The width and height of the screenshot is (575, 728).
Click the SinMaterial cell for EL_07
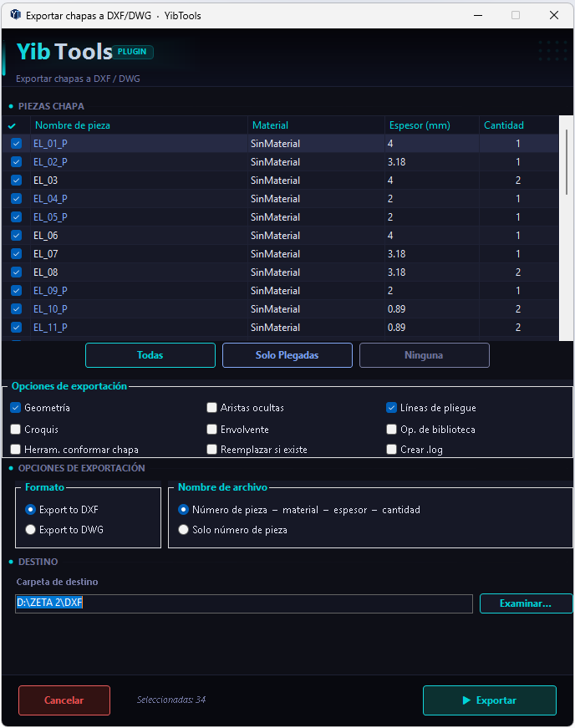tap(316, 254)
